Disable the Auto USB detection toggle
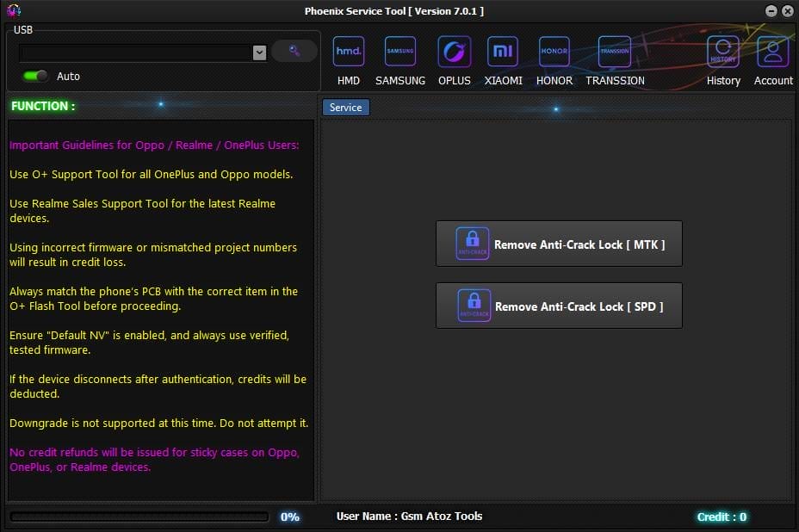 point(33,76)
